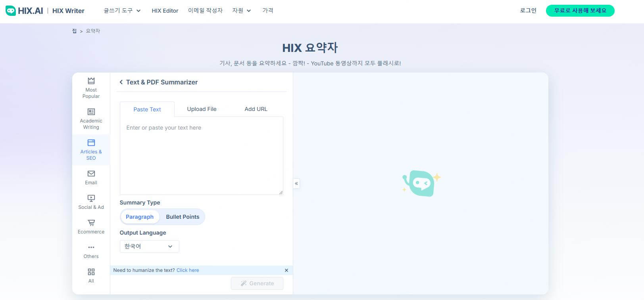
Task: Click the HIX 요약자 page heading
Action: click(310, 48)
